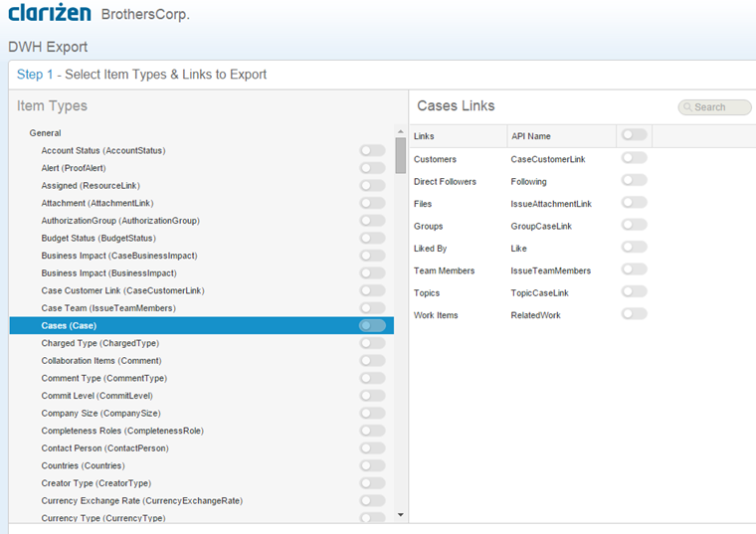Screen dimensions: 756x534
Task: Toggle Team Members link switch
Action: [634, 269]
